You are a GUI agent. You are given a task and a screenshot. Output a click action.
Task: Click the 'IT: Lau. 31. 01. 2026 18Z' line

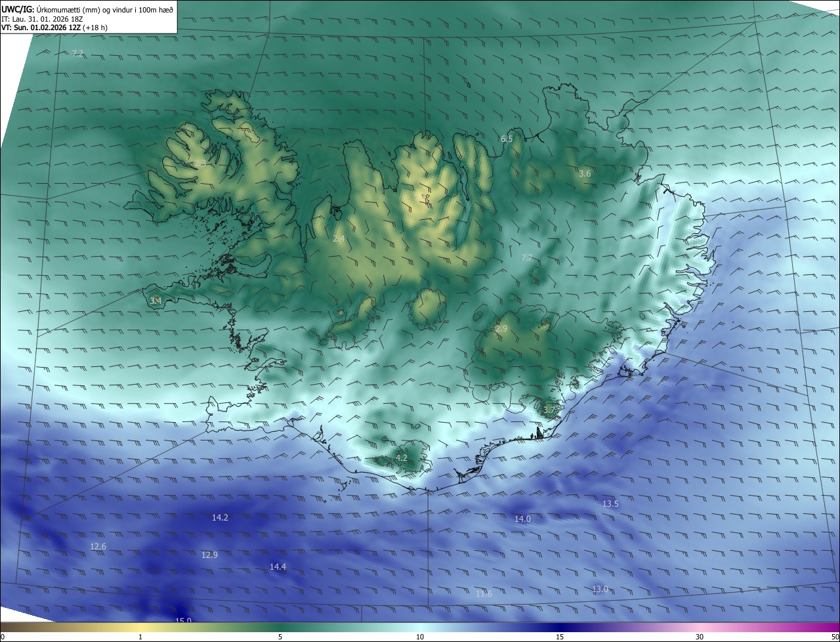tap(42, 19)
